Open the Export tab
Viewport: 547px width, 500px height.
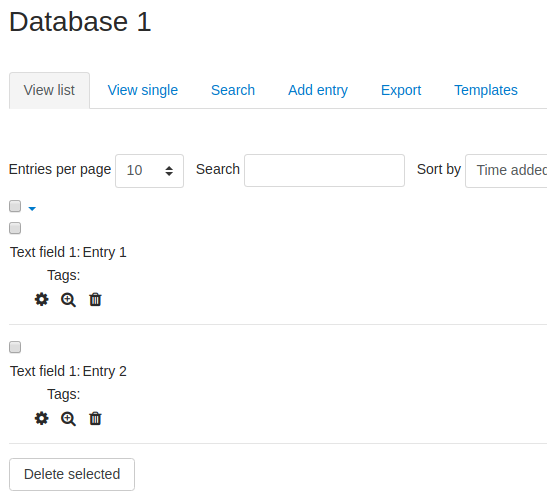401,90
